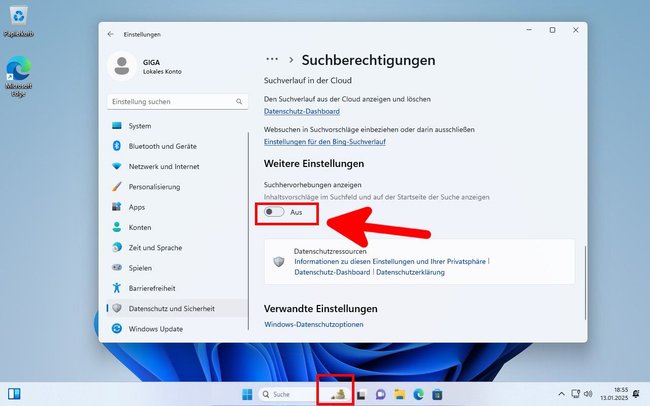Focus the Einstellung suchen field
Image resolution: width=650 pixels, height=406 pixels.
coord(177,102)
